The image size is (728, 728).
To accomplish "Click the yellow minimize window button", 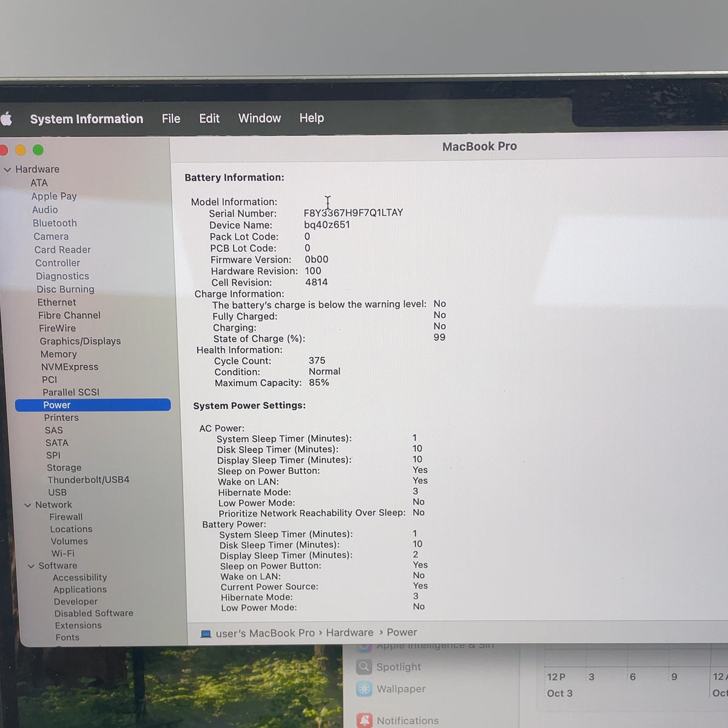I will (21, 150).
